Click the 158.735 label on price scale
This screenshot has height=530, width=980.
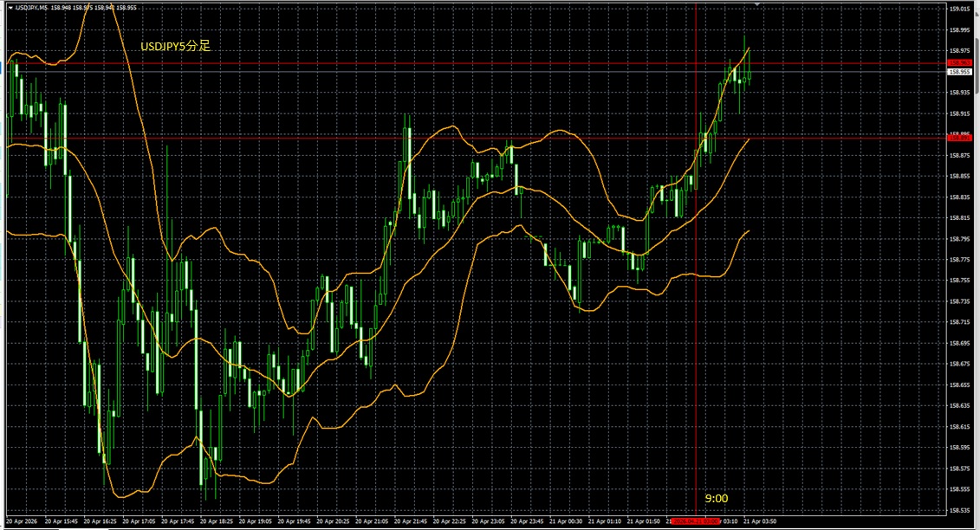[x=959, y=301]
